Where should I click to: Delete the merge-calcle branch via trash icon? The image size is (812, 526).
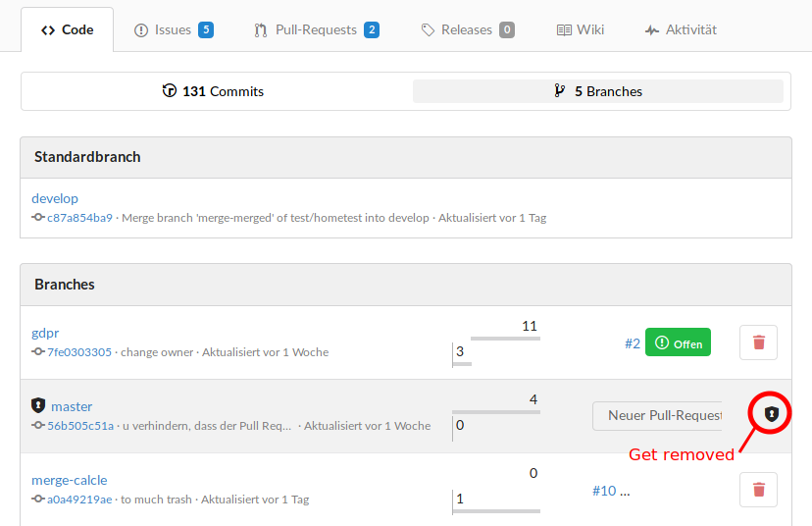pyautogui.click(x=758, y=490)
